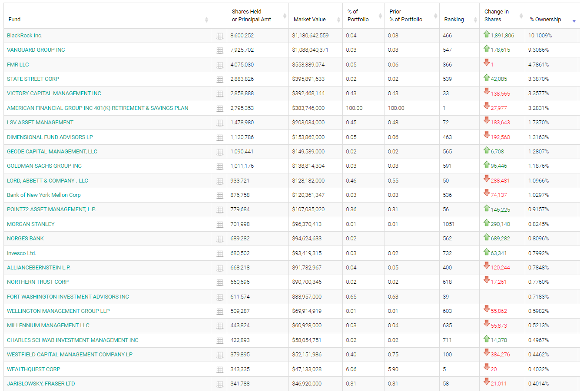The height and width of the screenshot is (392, 580).
Task: Open the grid icon for Invesco Ltd.
Action: 220,254
